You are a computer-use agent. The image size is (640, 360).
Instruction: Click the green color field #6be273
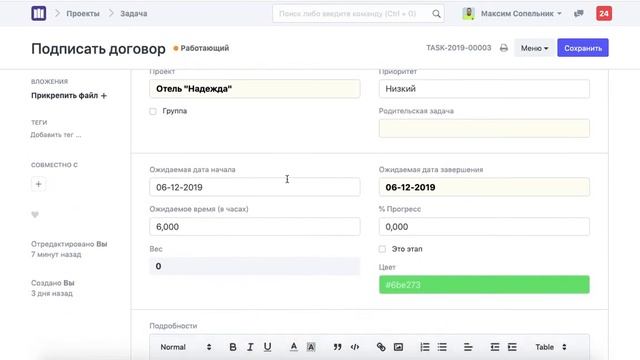484,284
